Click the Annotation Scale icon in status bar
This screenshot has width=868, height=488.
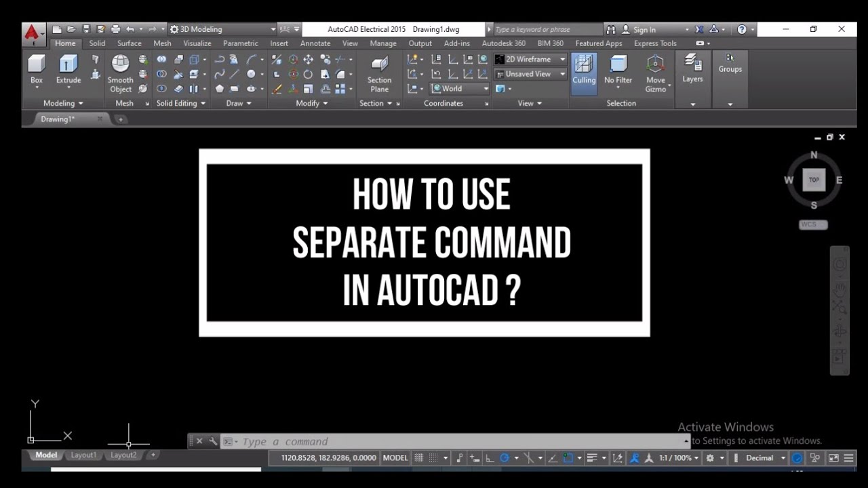pos(649,458)
